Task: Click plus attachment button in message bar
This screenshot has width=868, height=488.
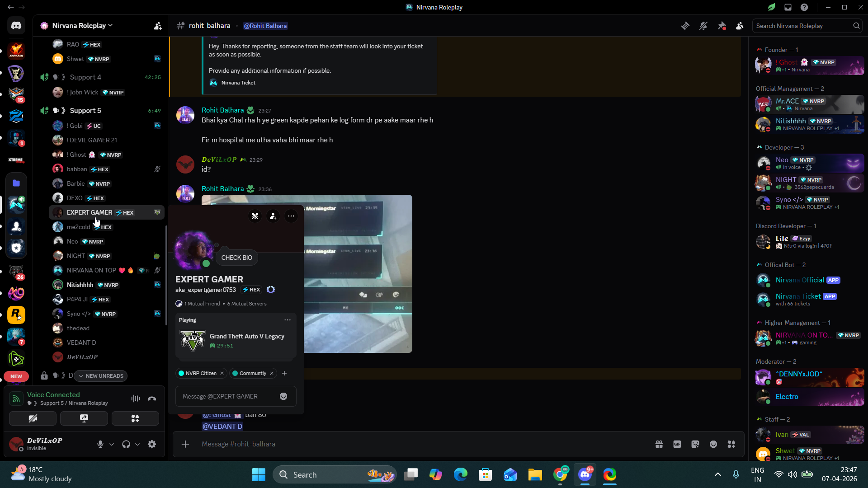Action: pos(185,444)
